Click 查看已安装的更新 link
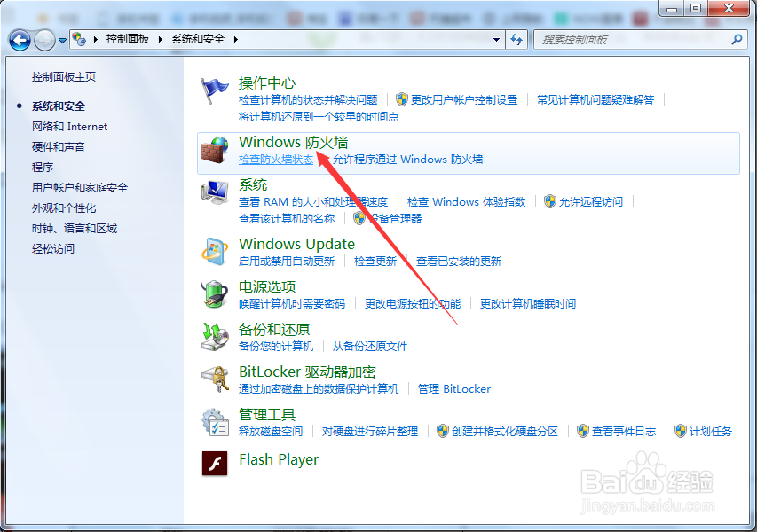Image resolution: width=757 pixels, height=532 pixels. point(459,261)
